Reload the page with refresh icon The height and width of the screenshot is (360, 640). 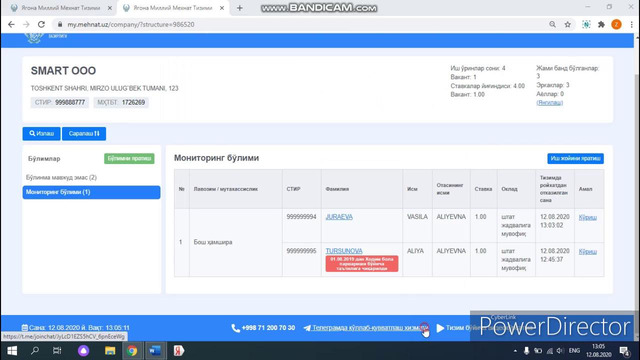(41, 24)
